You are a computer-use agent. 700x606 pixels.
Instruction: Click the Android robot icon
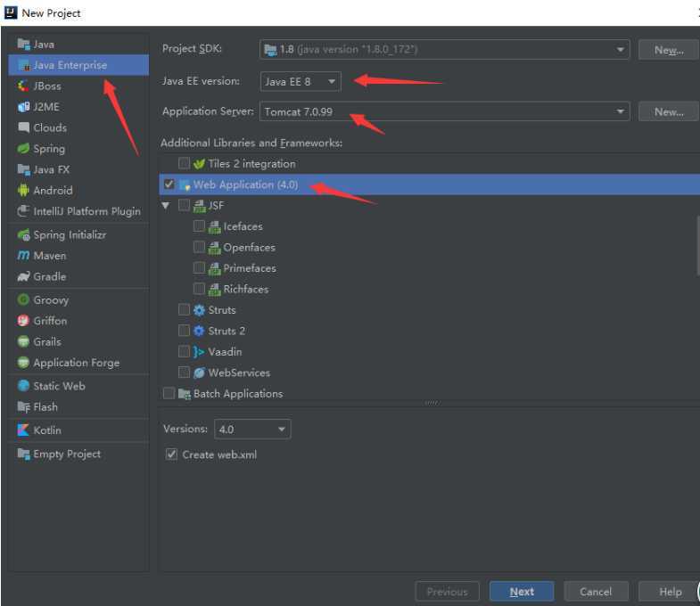[x=23, y=191]
